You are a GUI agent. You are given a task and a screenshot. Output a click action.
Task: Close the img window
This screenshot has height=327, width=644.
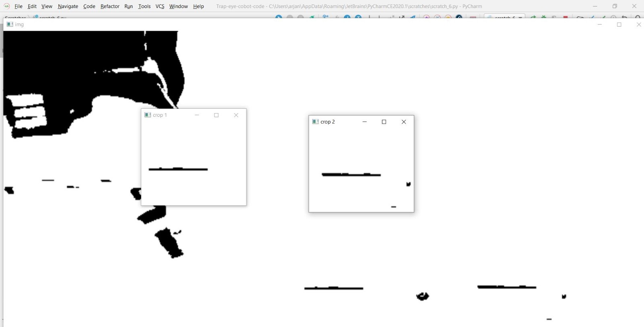[x=638, y=25]
